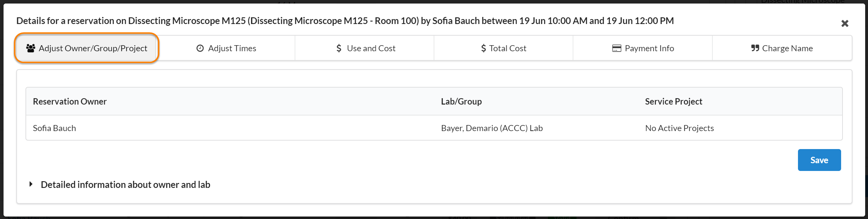Go to the Total Cost tab
Viewport: 868px width, 219px height.
508,48
